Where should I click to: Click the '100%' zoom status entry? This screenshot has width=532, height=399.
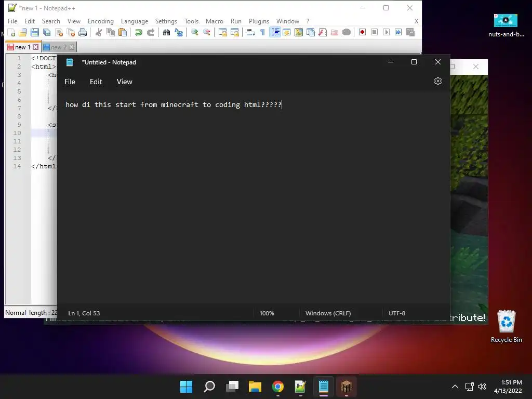click(x=267, y=313)
